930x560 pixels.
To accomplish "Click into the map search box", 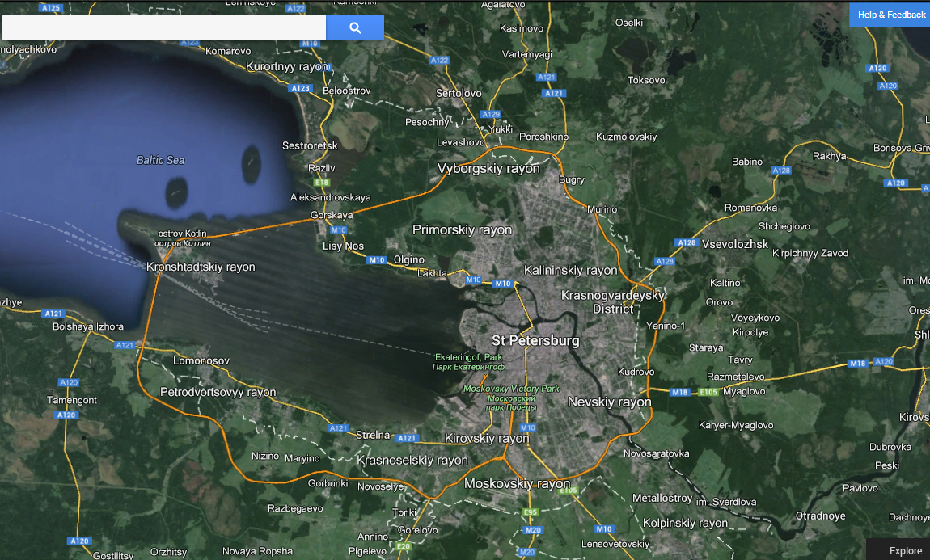I will [164, 27].
